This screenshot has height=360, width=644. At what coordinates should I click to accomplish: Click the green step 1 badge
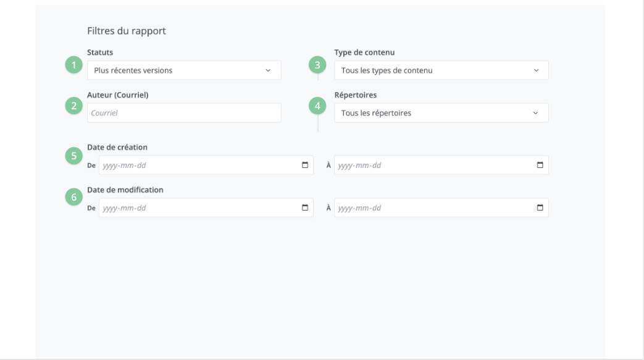[74, 65]
